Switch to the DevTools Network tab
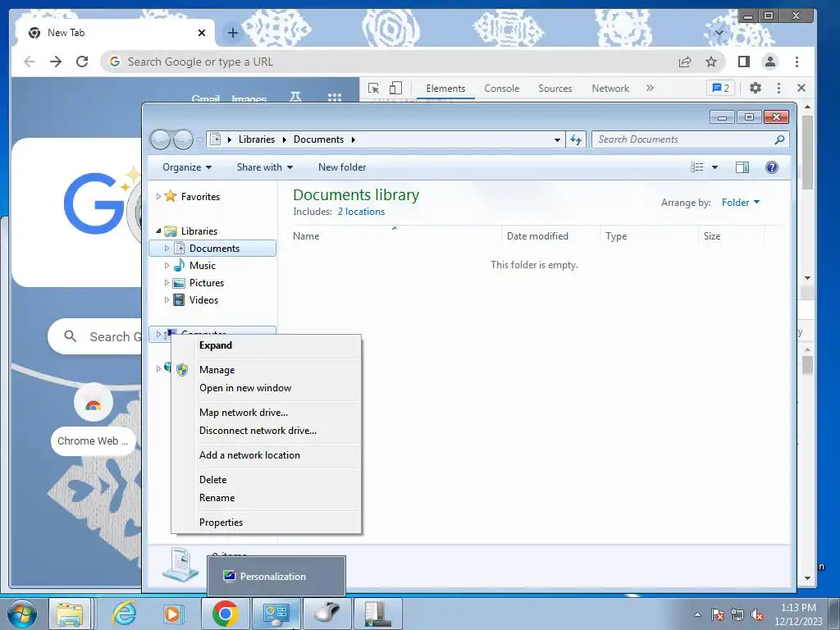The width and height of the screenshot is (840, 630). coord(610,89)
